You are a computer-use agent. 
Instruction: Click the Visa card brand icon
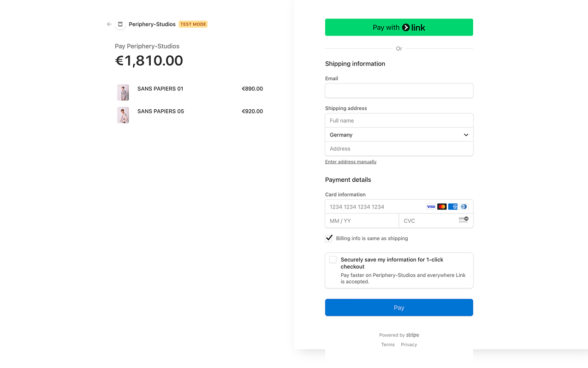pos(431,206)
